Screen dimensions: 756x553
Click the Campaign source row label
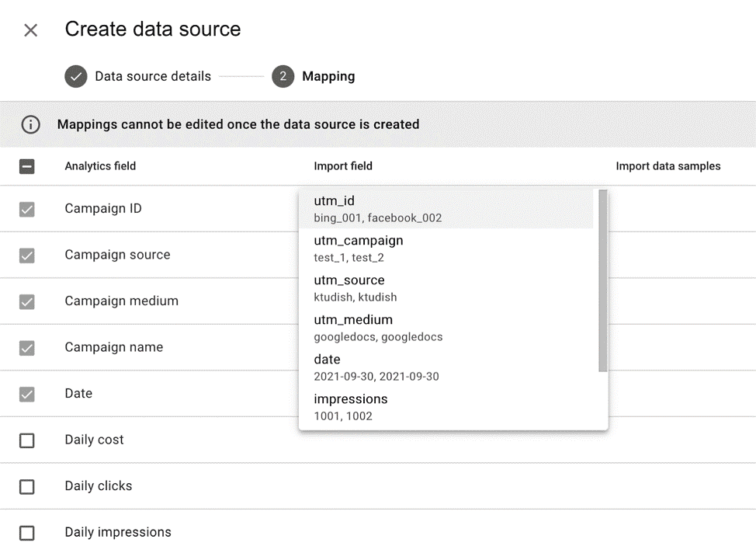pos(117,254)
